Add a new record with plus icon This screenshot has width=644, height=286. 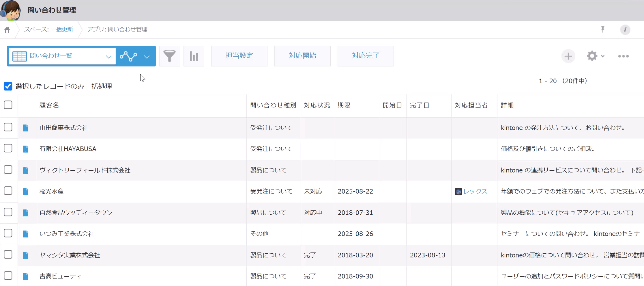pyautogui.click(x=568, y=56)
